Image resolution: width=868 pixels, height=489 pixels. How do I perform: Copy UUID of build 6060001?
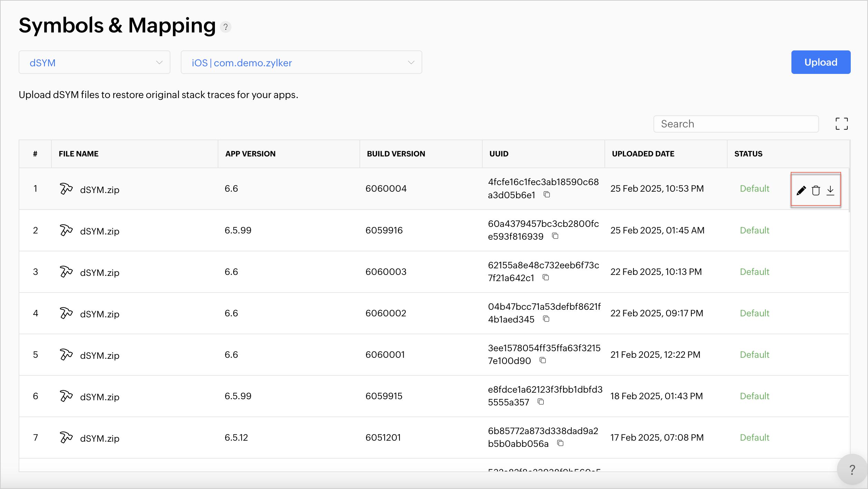click(543, 360)
